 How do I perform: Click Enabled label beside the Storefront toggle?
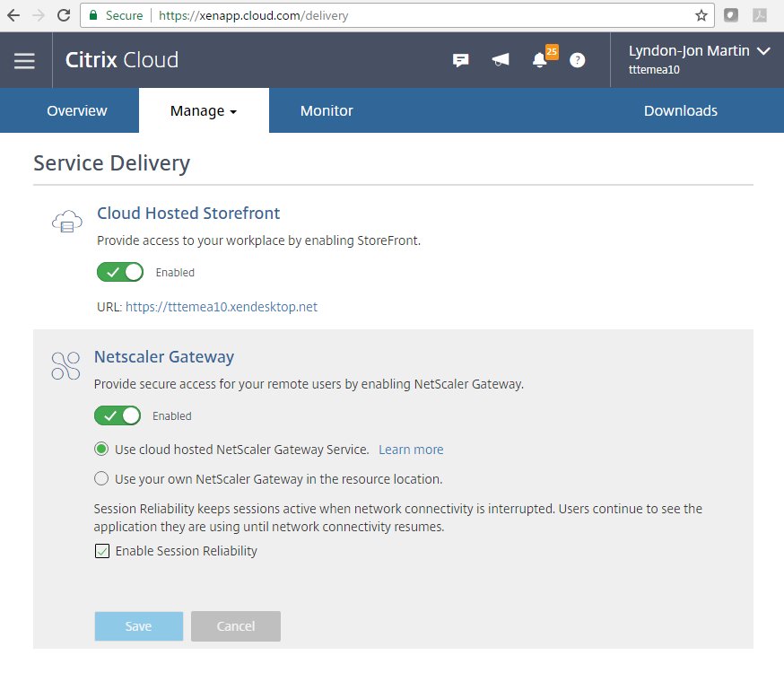coord(175,273)
